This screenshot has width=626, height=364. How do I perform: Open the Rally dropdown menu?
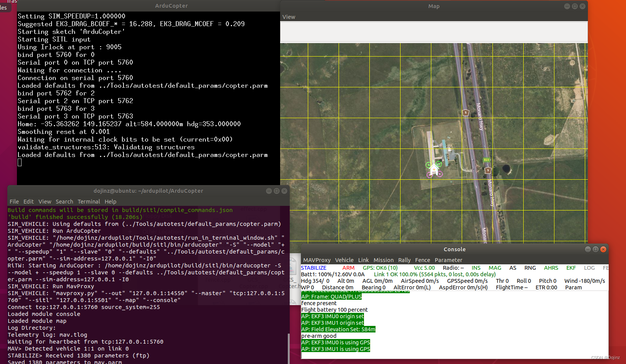pyautogui.click(x=404, y=260)
